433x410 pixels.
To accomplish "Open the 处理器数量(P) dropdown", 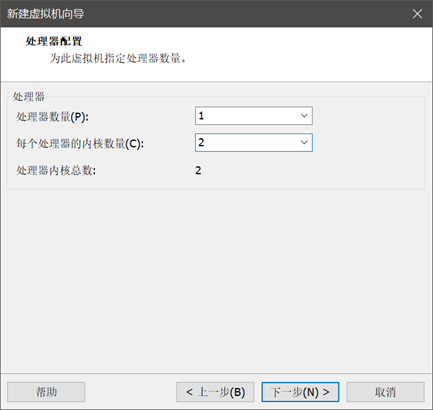I will tap(254, 116).
